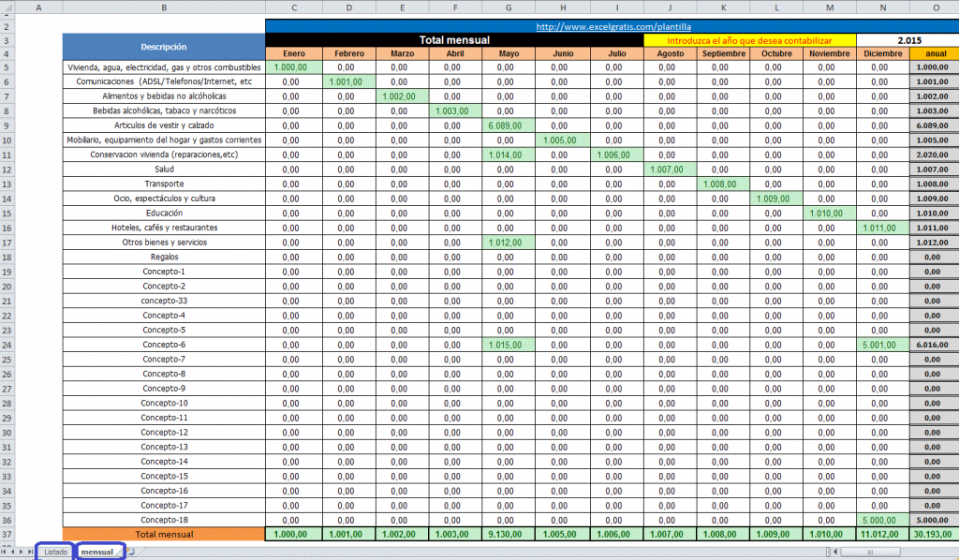Select the 'Vivienda, agua, electricidad, gas' description cell
This screenshot has width=959, height=560.
pos(164,67)
